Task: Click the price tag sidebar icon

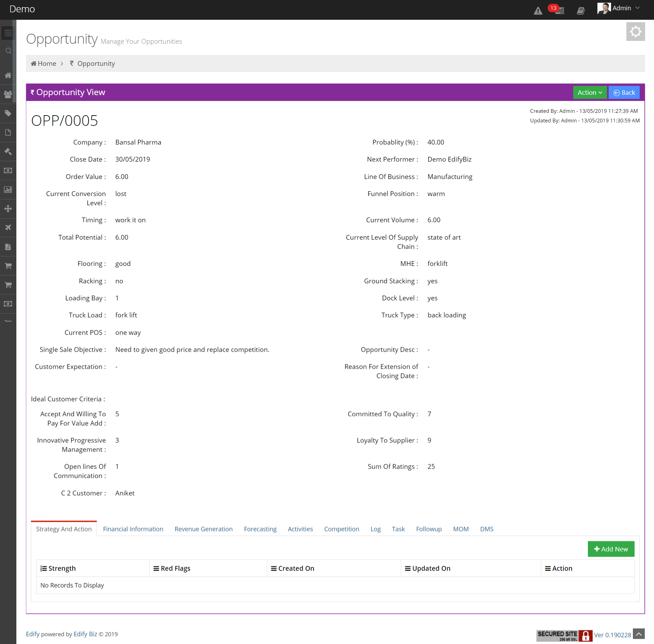Action: click(8, 113)
